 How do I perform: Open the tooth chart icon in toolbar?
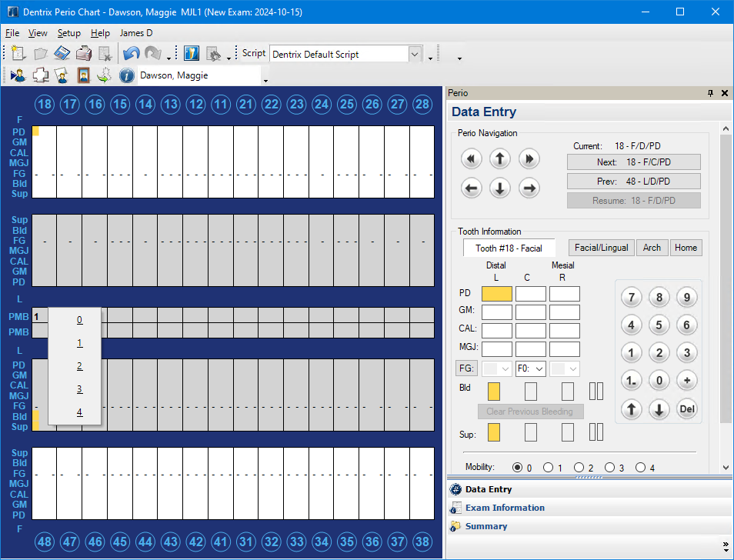pyautogui.click(x=40, y=75)
